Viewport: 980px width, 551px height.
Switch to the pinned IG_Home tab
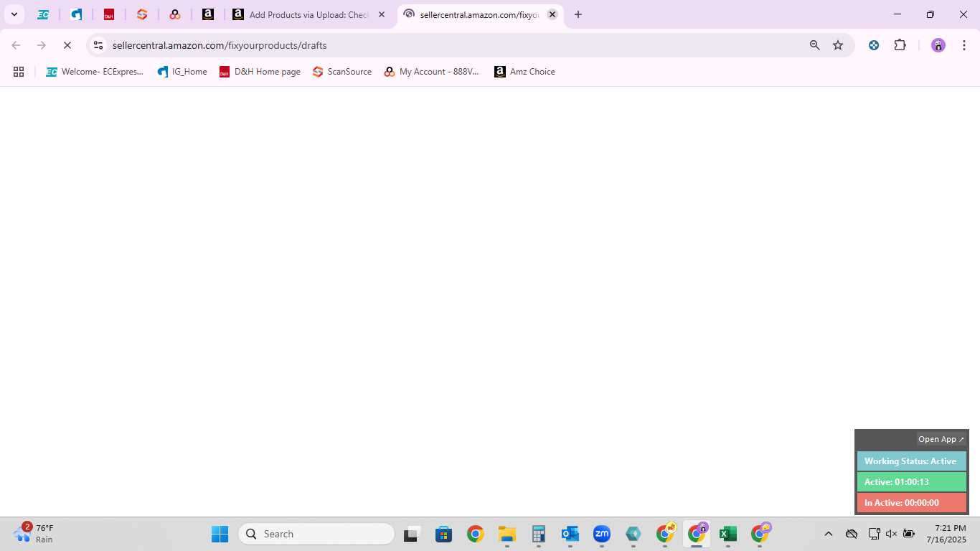click(x=76, y=14)
